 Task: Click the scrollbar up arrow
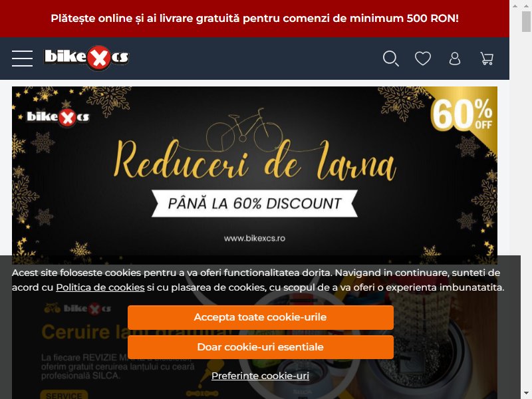tap(526, 6)
